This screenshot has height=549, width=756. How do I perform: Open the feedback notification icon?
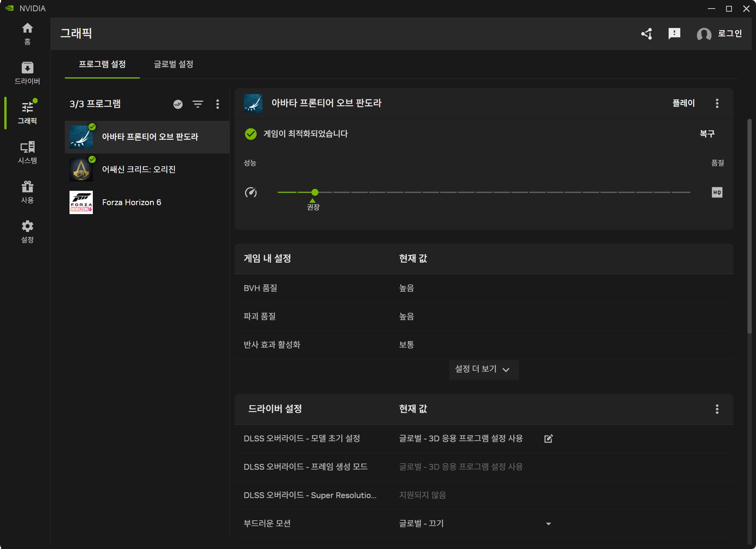coord(674,34)
